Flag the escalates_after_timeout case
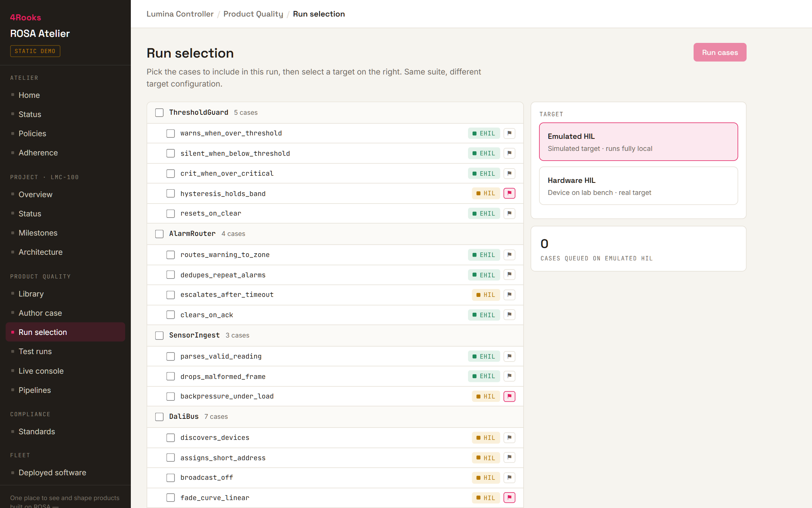812x508 pixels. click(509, 295)
